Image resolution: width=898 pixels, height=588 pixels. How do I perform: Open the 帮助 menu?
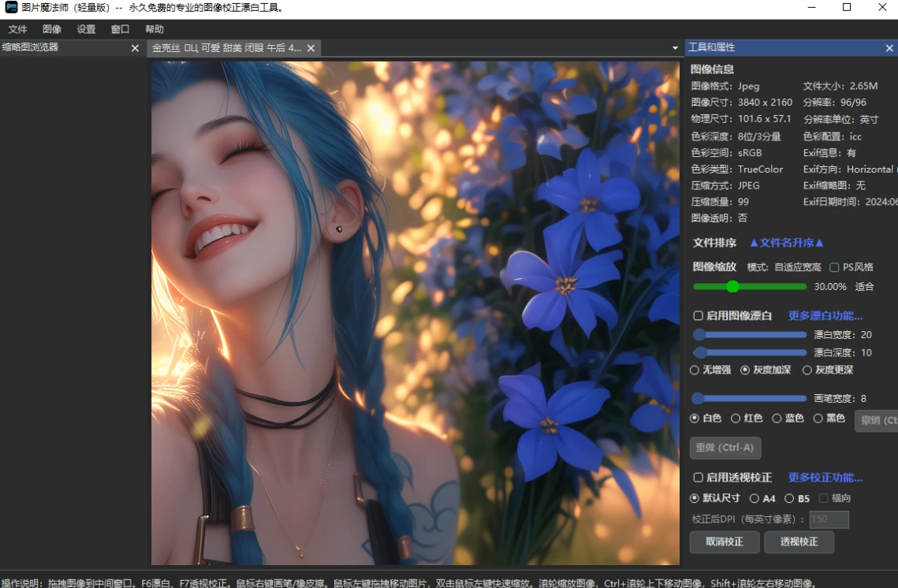coord(154,29)
